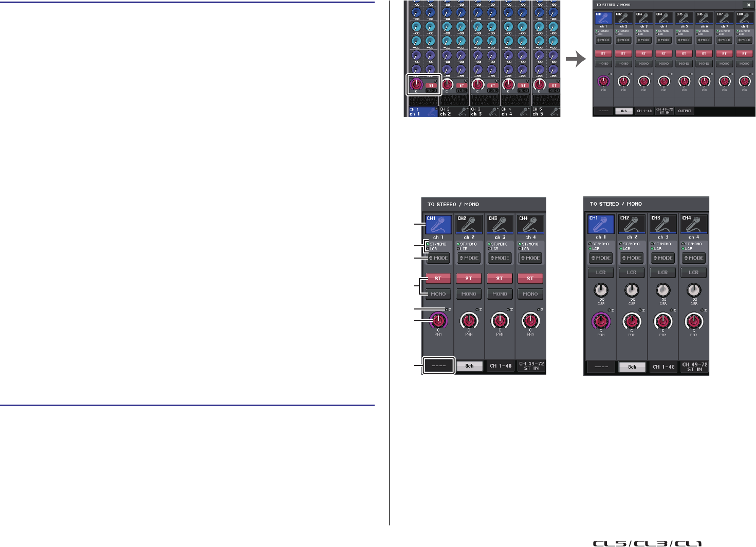Select CH4 microphone icon in window with CSR knobs
756x547 pixels.
(694, 224)
